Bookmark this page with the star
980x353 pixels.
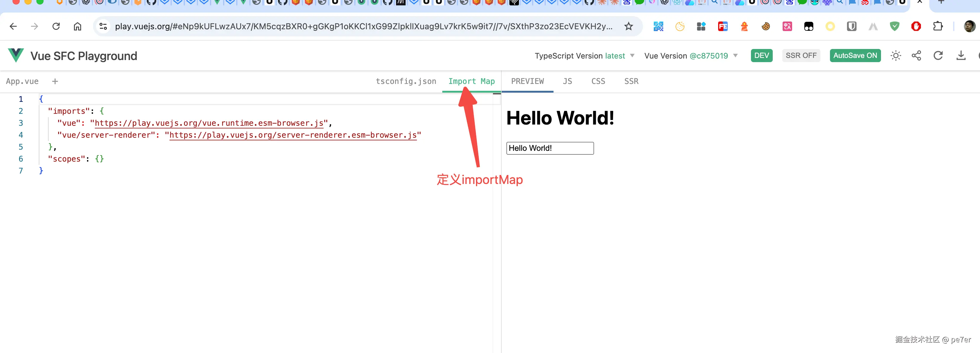(628, 26)
